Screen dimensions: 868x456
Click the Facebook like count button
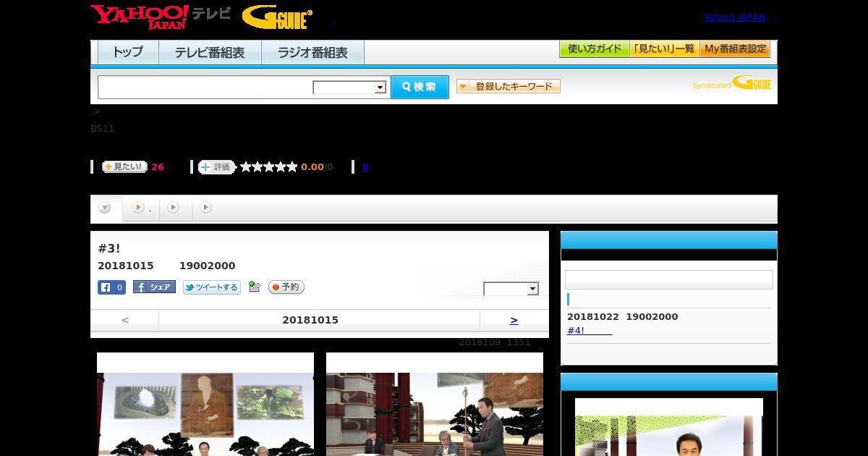click(112, 287)
